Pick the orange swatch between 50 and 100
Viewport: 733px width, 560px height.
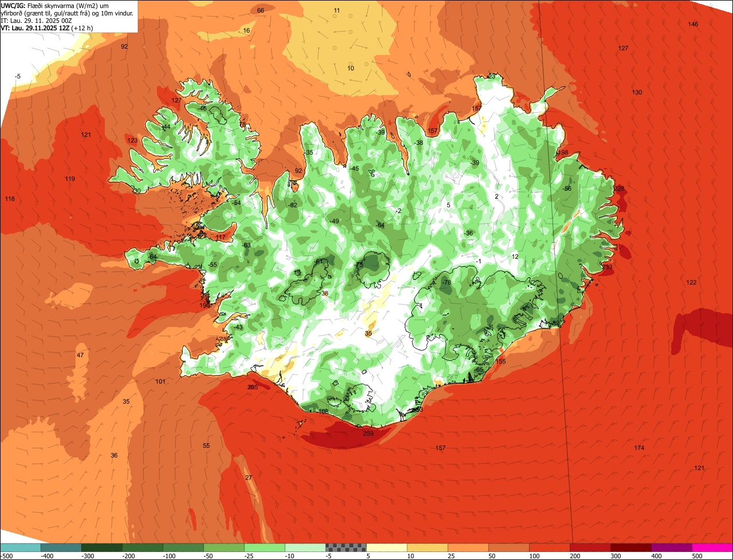point(509,547)
